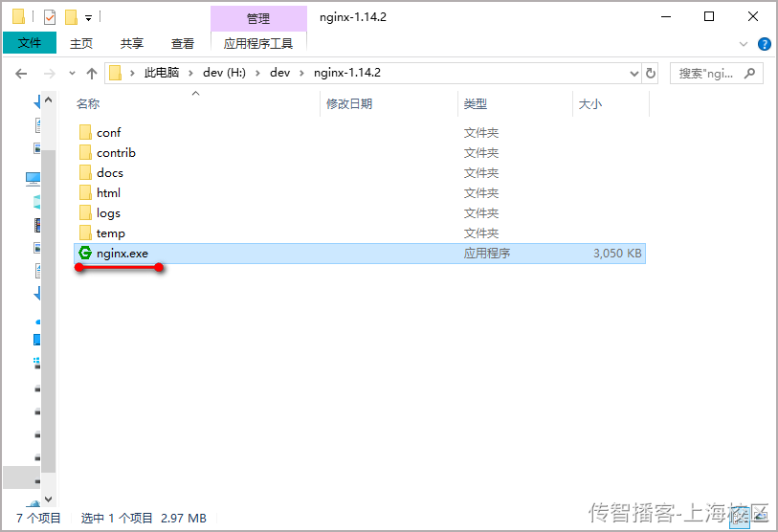Screen dimensions: 778x532
Task: Navigate to 此电脑 in breadcrumb
Action: [162, 73]
